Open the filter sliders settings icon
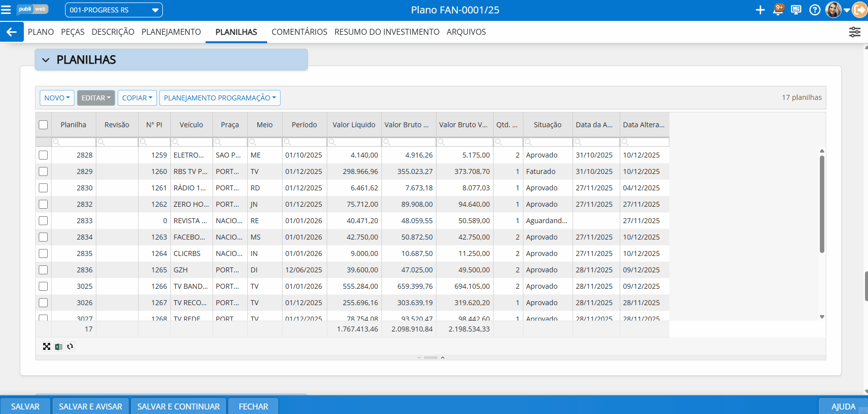868x414 pixels. (x=855, y=32)
